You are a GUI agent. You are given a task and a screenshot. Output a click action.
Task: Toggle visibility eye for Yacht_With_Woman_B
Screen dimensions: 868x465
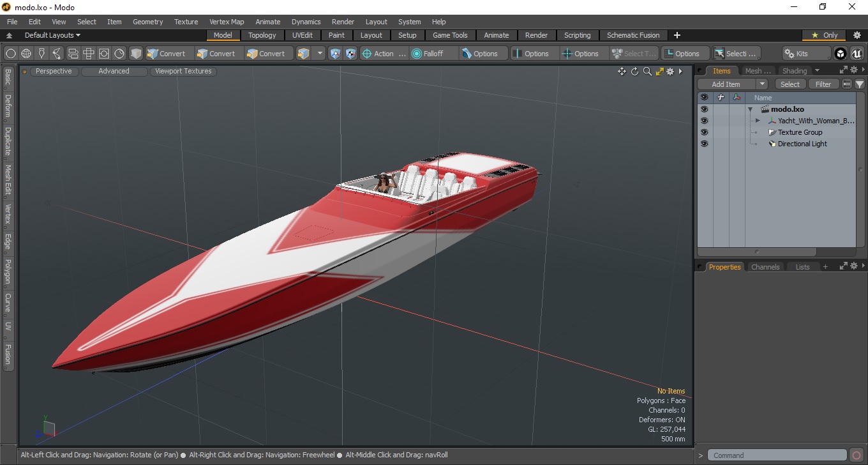pyautogui.click(x=704, y=121)
